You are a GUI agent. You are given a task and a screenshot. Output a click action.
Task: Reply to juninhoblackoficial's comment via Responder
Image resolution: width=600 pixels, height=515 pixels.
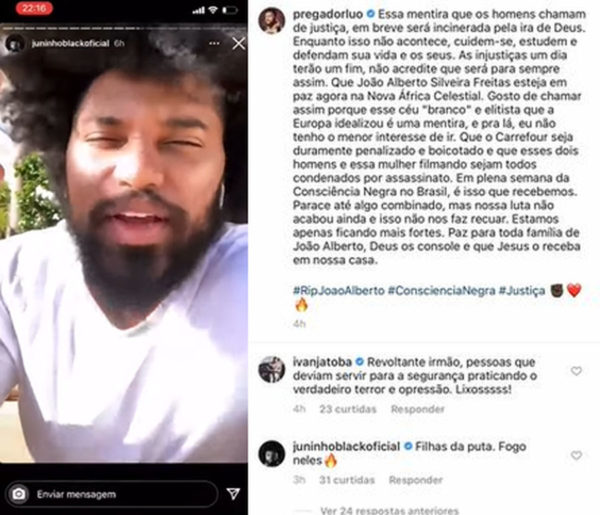[x=416, y=480]
